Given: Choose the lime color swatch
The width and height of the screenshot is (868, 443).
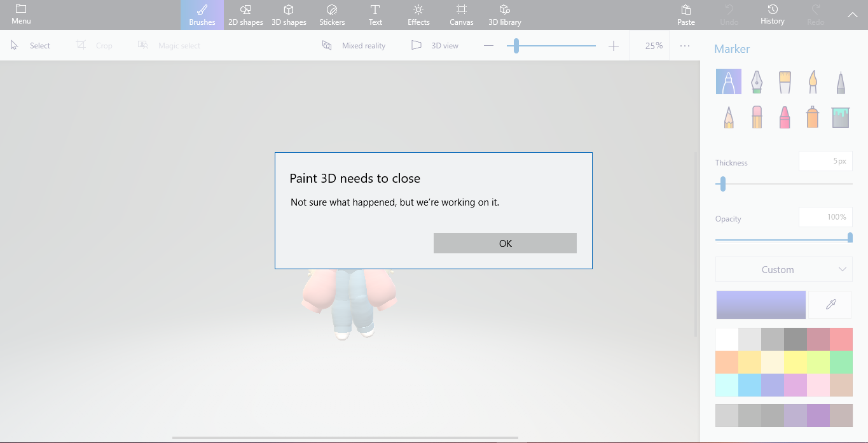Looking at the screenshot, I should pos(818,362).
